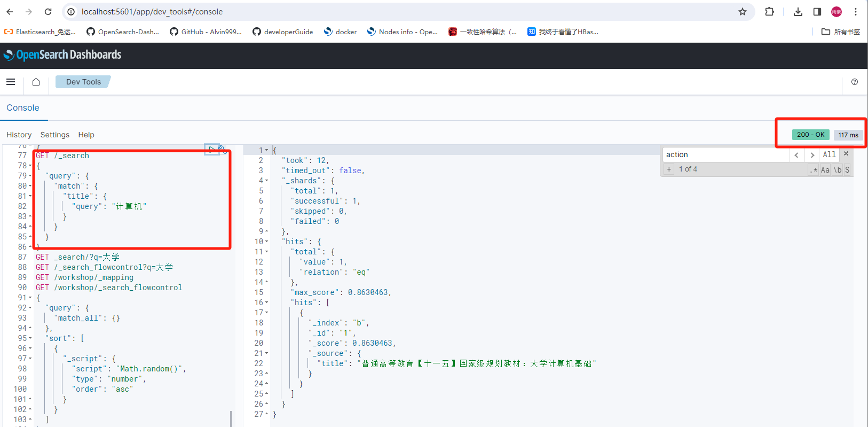Close the search box in the output pane
Image resolution: width=868 pixels, height=427 pixels.
click(846, 153)
